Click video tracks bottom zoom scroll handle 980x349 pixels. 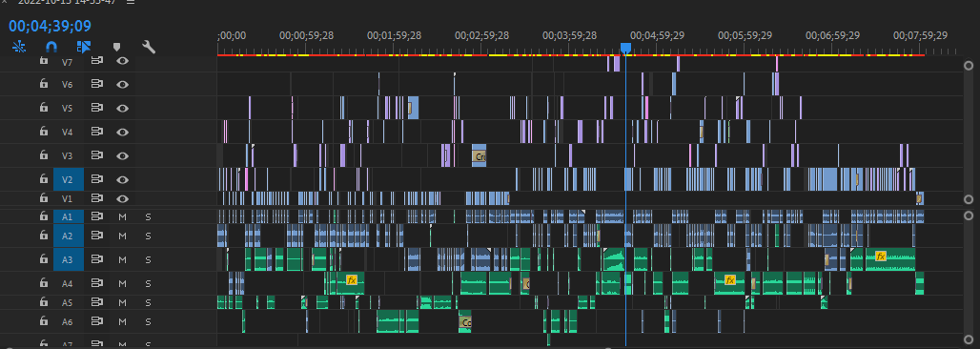pyautogui.click(x=969, y=199)
